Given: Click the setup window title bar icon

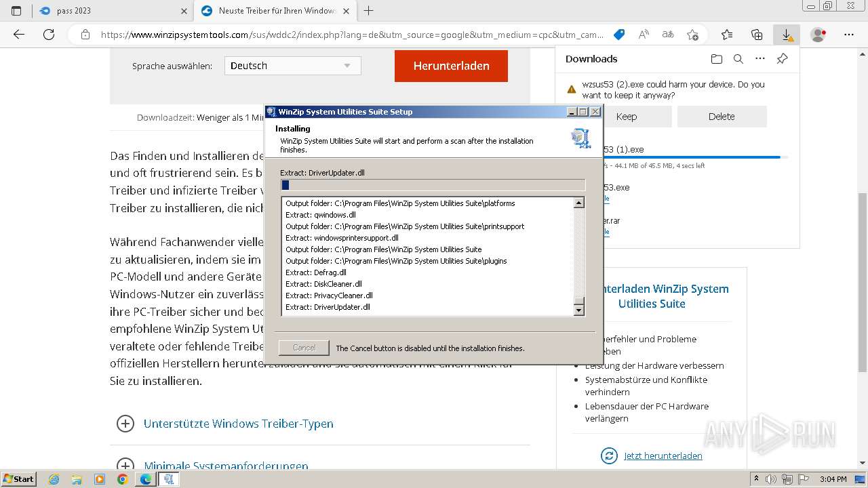Looking at the screenshot, I should click(x=271, y=112).
